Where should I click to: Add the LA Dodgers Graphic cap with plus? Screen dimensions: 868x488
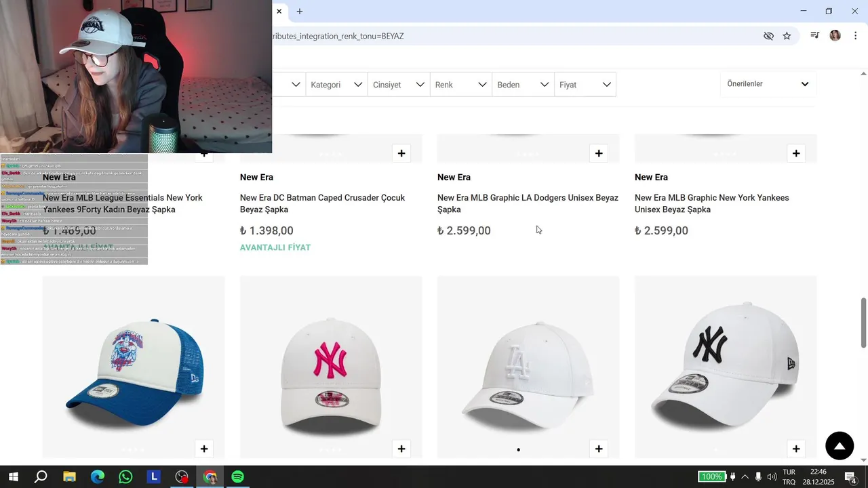599,153
